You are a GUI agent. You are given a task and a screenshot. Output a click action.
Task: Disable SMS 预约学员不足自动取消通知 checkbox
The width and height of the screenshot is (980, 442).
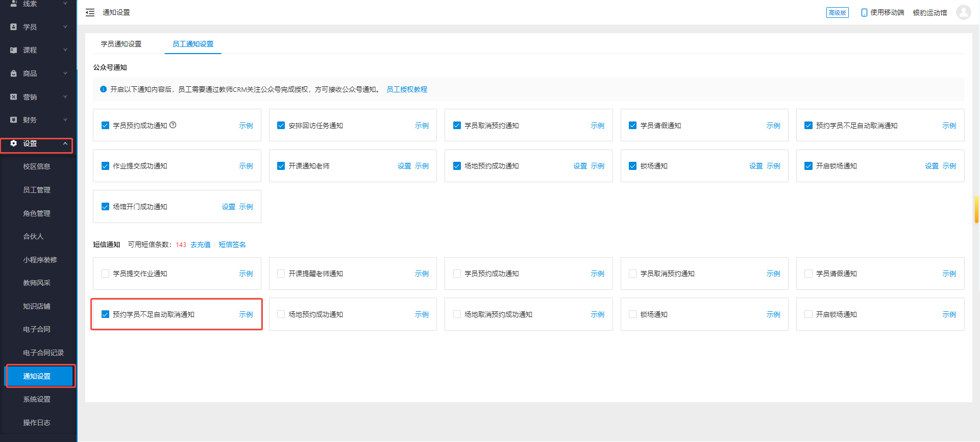click(x=105, y=314)
